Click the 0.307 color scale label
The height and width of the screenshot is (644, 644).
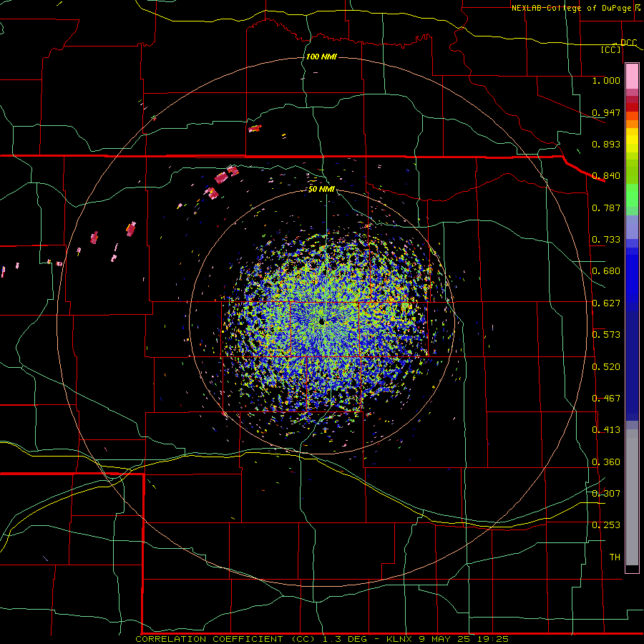tap(606, 494)
